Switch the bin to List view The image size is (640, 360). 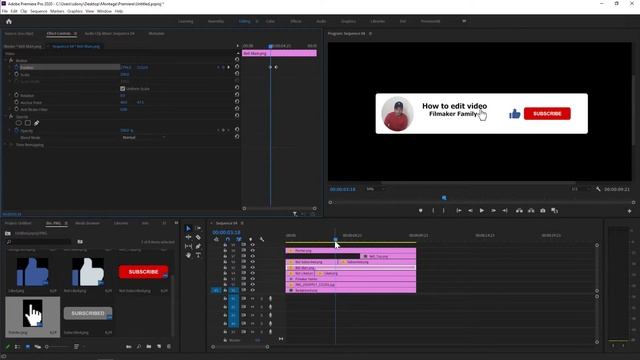click(x=17, y=347)
